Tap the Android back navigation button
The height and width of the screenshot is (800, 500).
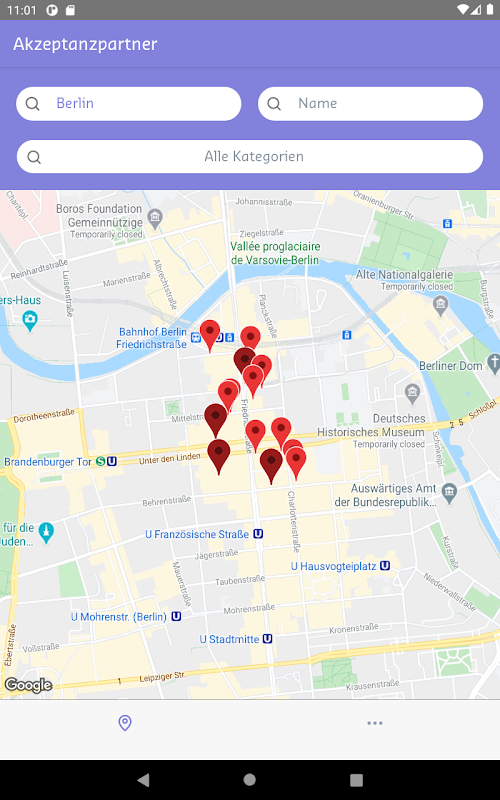[x=143, y=780]
